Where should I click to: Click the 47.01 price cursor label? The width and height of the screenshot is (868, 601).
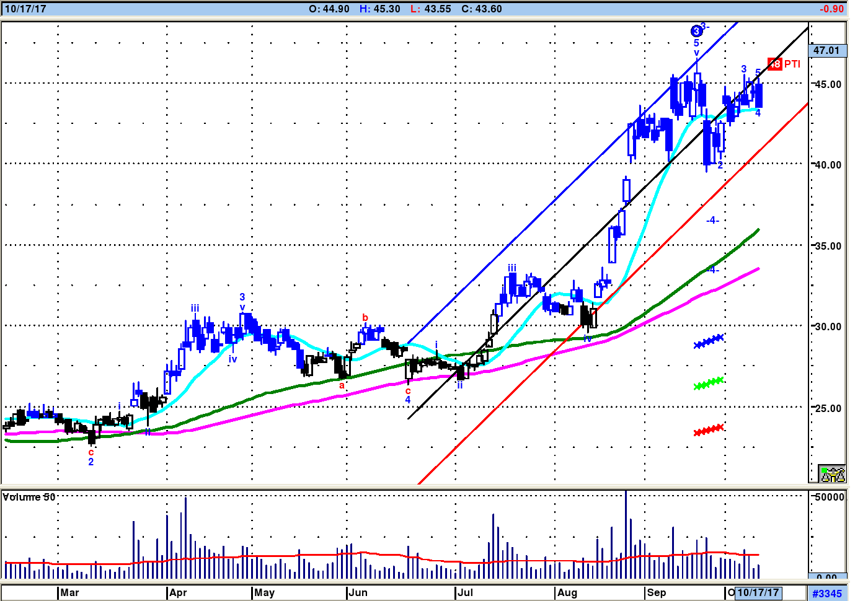826,51
